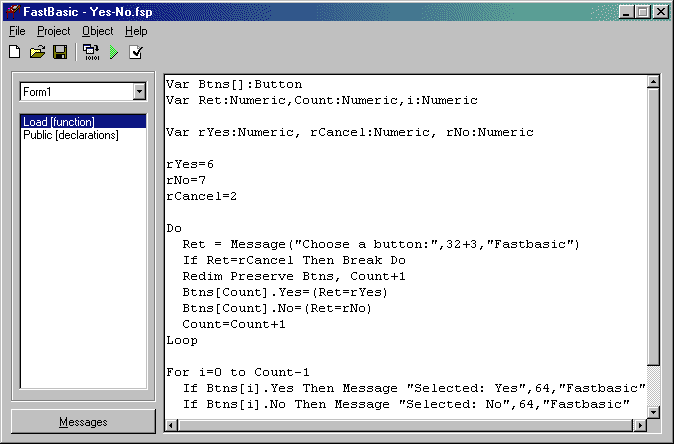Screen dimensions: 674x444
Task: Maximize the FastBasic window
Action: [x=643, y=12]
